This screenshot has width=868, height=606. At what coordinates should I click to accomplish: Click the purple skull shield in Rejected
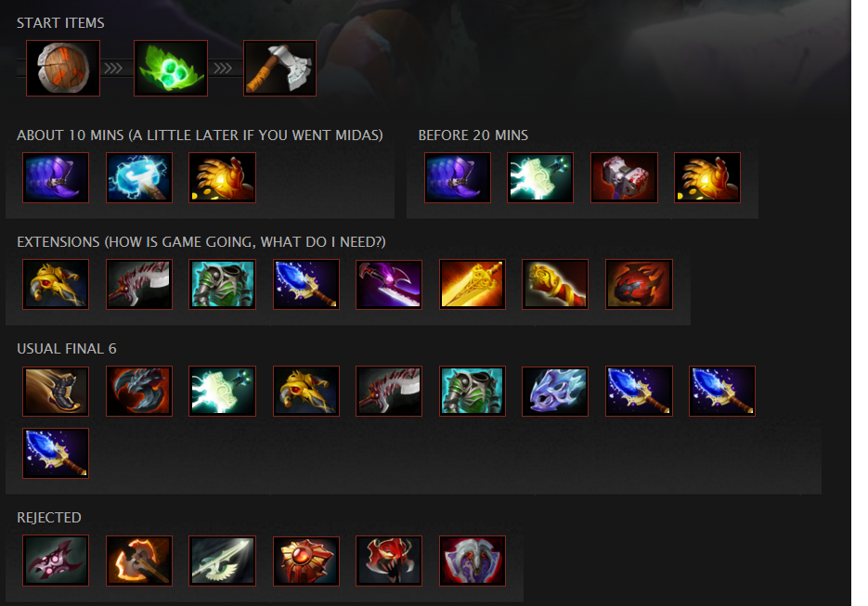pos(473,561)
